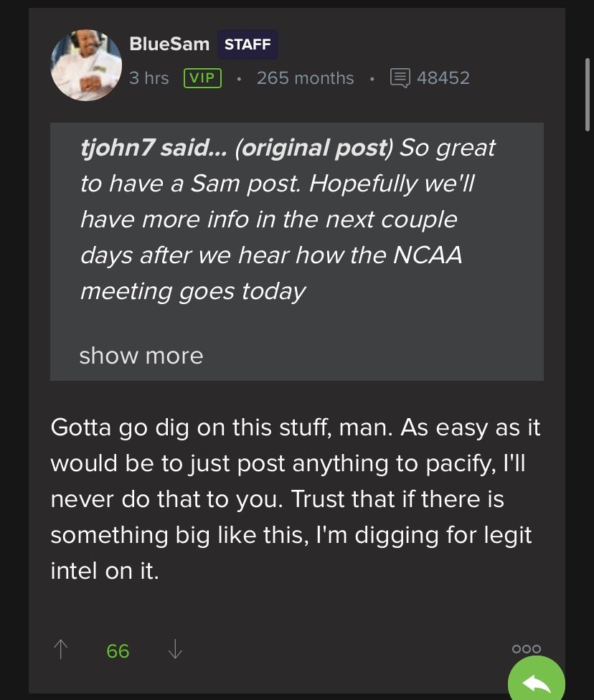
Task: Open the (original post) link in quote
Action: 314,148
